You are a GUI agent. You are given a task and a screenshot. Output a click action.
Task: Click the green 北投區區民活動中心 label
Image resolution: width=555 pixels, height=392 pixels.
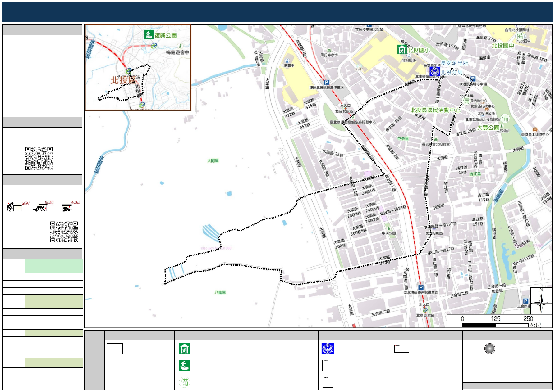(x=435, y=110)
